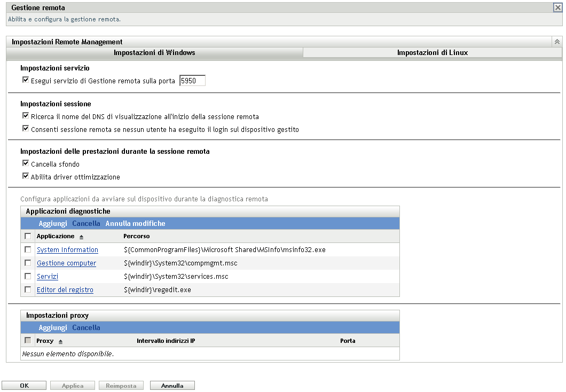Image resolution: width=566 pixels, height=392 pixels.
Task: Uncheck Cancella sfondo option
Action: pos(25,163)
